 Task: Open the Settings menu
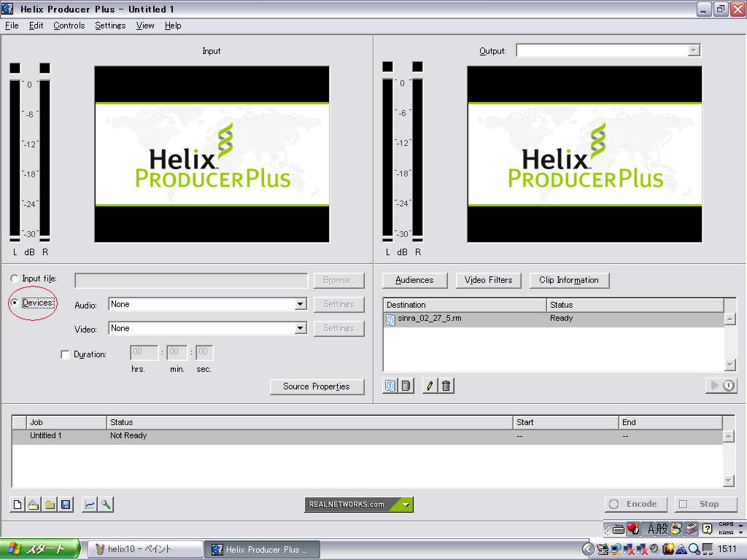(x=110, y=26)
